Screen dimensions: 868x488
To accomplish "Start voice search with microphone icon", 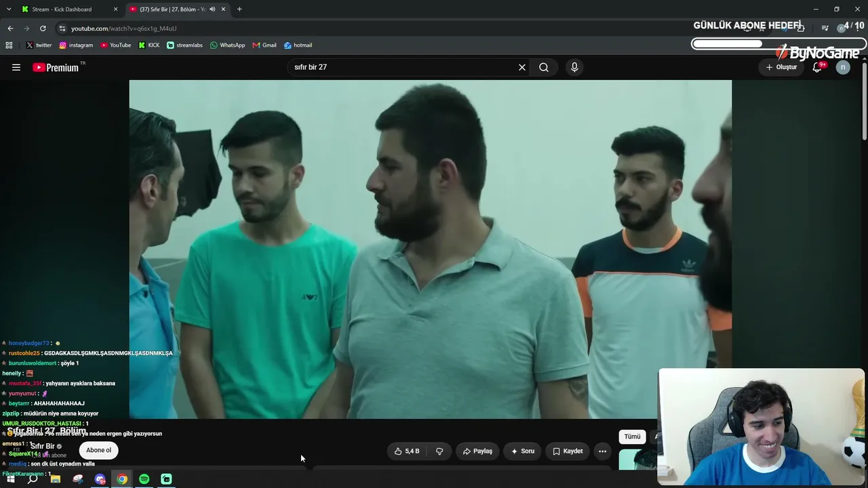I will [x=574, y=67].
